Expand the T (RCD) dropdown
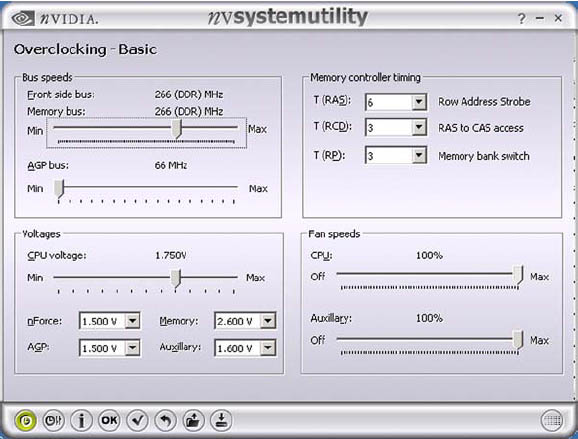Image resolution: width=578 pixels, height=439 pixels. (419, 128)
